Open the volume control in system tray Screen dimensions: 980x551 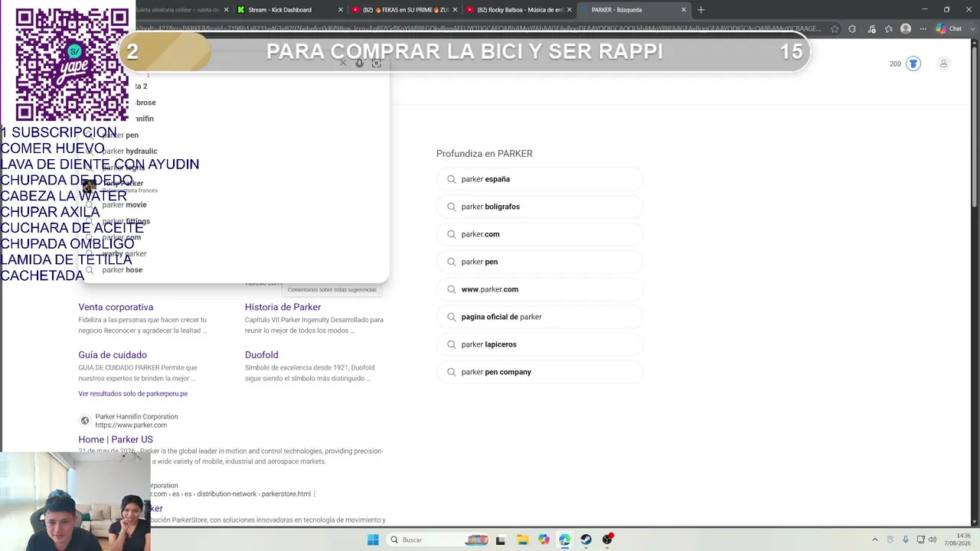[933, 540]
